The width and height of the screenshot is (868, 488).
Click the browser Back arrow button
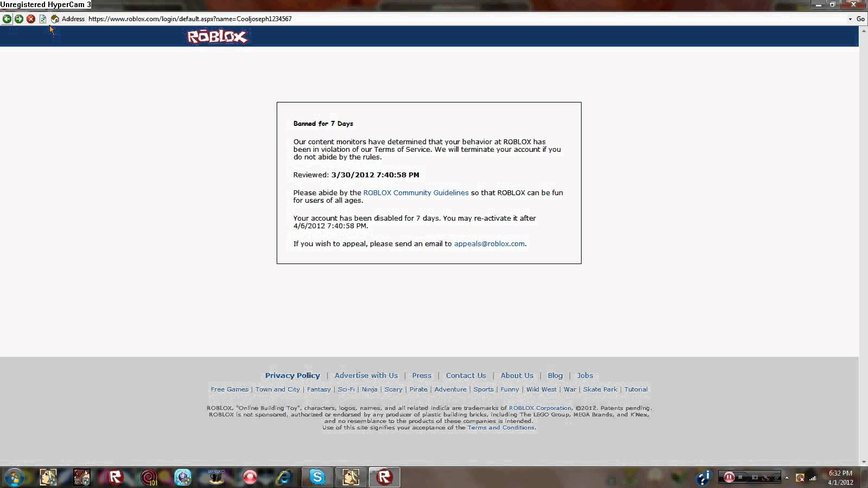tap(7, 19)
